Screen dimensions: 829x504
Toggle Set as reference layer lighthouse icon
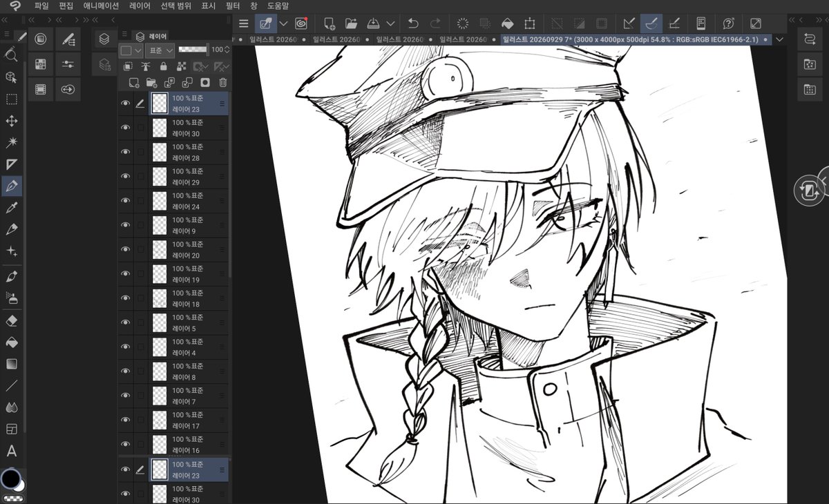pyautogui.click(x=146, y=66)
